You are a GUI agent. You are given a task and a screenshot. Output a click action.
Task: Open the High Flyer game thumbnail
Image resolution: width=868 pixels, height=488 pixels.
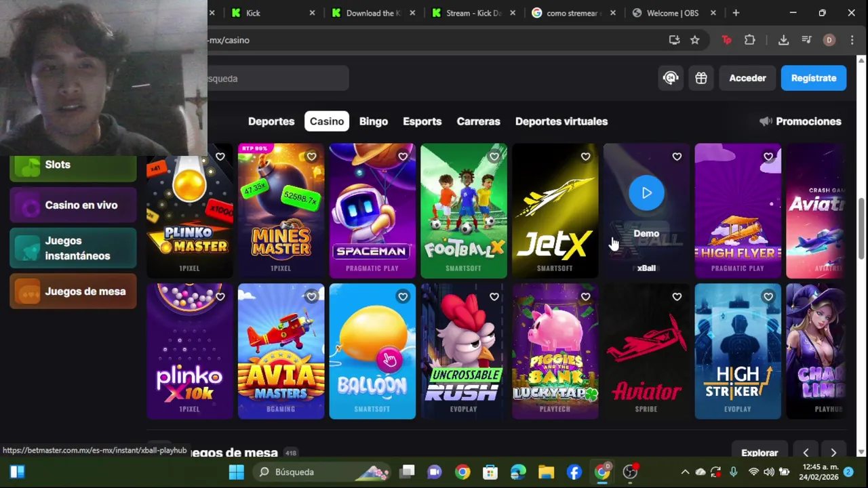click(738, 211)
